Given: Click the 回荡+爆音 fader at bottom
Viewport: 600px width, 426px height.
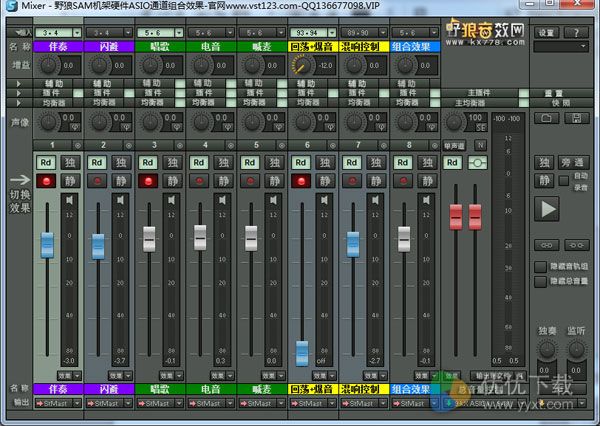Looking at the screenshot, I should 302,353.
